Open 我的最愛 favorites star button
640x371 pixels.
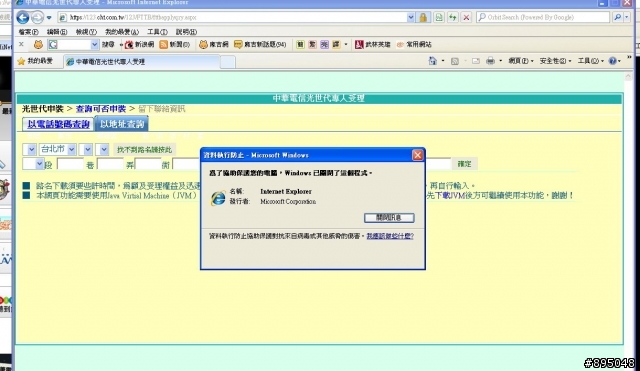35,61
